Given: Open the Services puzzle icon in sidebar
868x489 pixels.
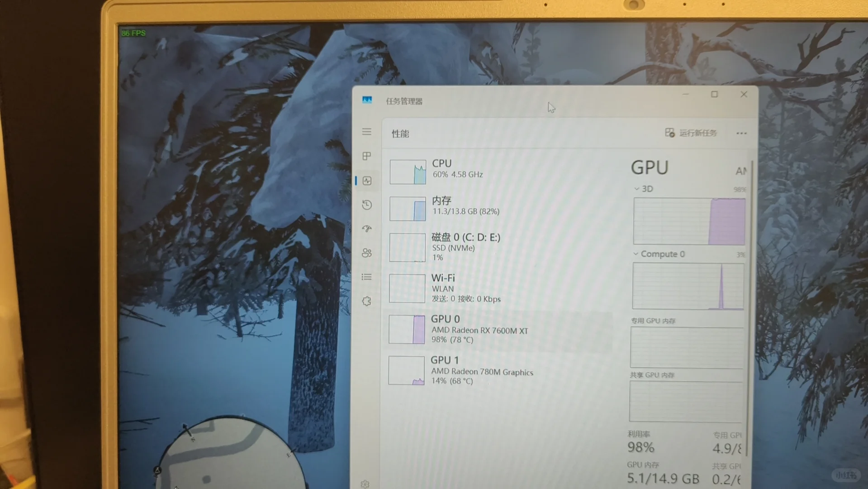Looking at the screenshot, I should click(x=367, y=301).
